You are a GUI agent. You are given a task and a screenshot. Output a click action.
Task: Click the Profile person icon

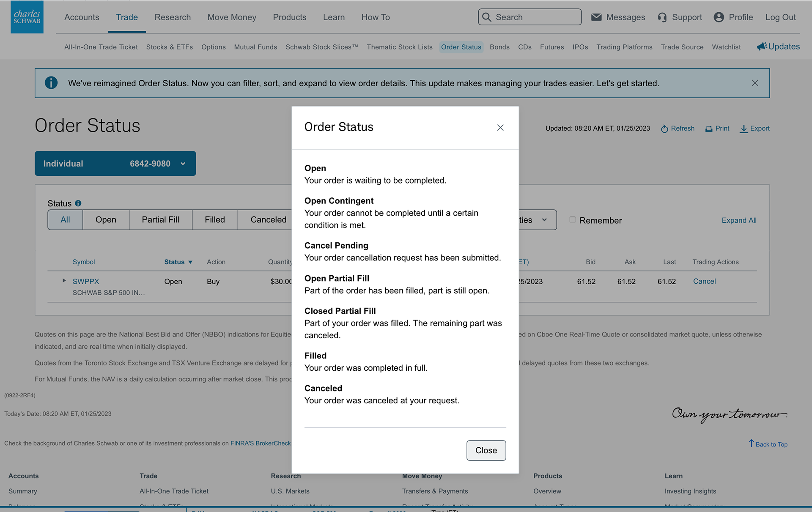point(719,17)
